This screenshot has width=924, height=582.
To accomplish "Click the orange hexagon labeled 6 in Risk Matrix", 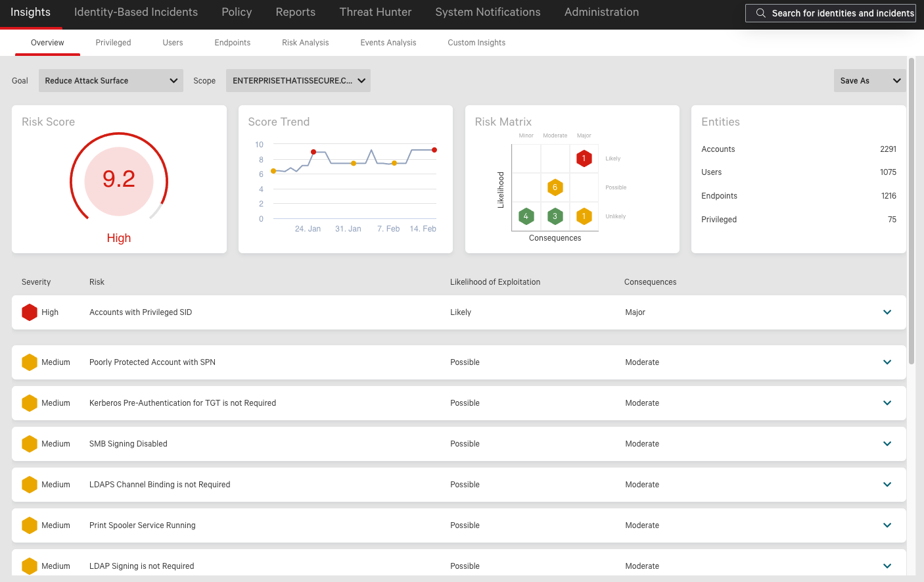I will click(555, 187).
